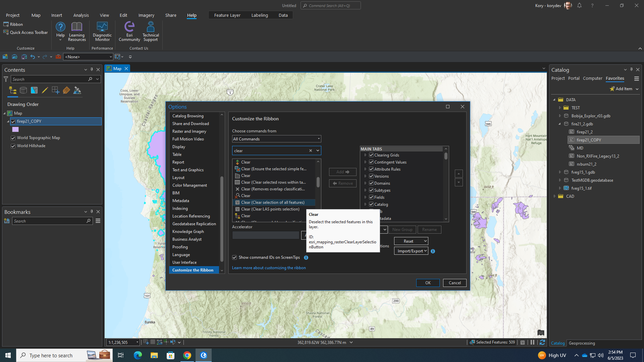Image resolution: width=644 pixels, height=362 pixels.
Task: Switch to the Labeling ribbon tab
Action: (x=260, y=15)
